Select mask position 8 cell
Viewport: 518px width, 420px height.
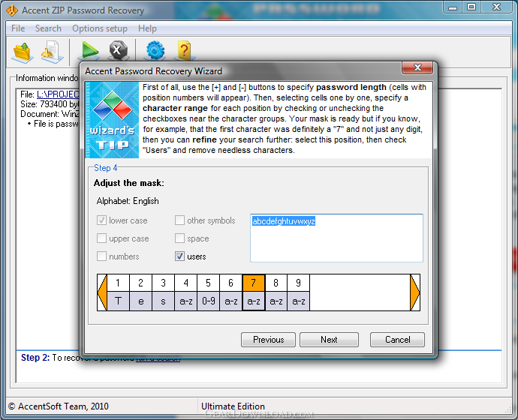[x=276, y=283]
